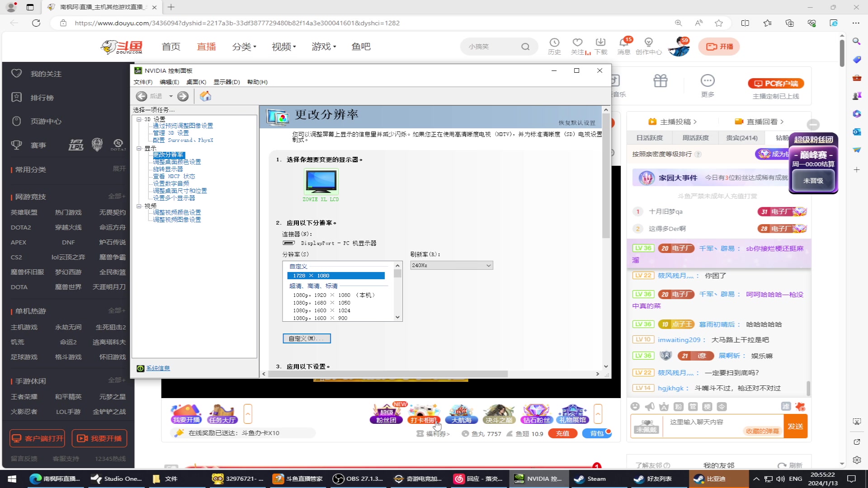This screenshot has width=868, height=488.
Task: Click the NVIDIA panel vertical scrollbar
Action: pos(606,176)
